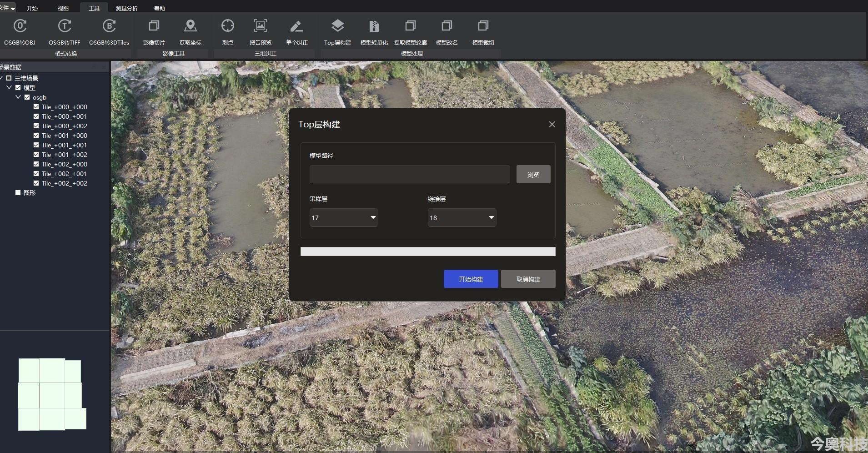Switch to the 测量分析 tab
This screenshot has height=453, width=868.
click(126, 8)
